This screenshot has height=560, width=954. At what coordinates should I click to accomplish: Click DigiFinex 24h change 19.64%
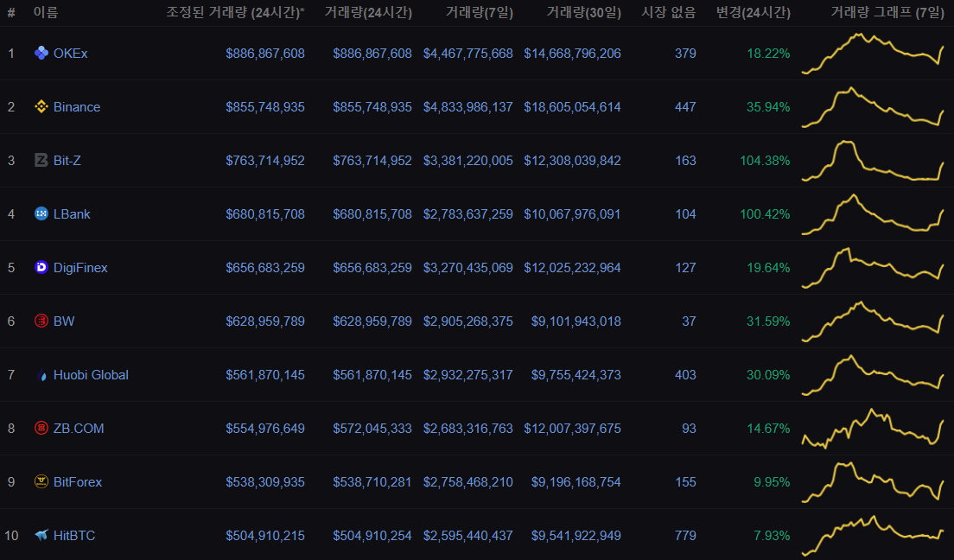(768, 268)
